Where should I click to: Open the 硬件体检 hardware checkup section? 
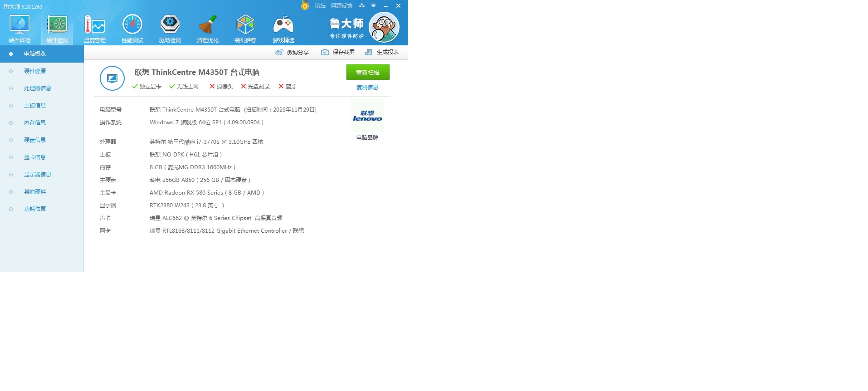[x=20, y=29]
